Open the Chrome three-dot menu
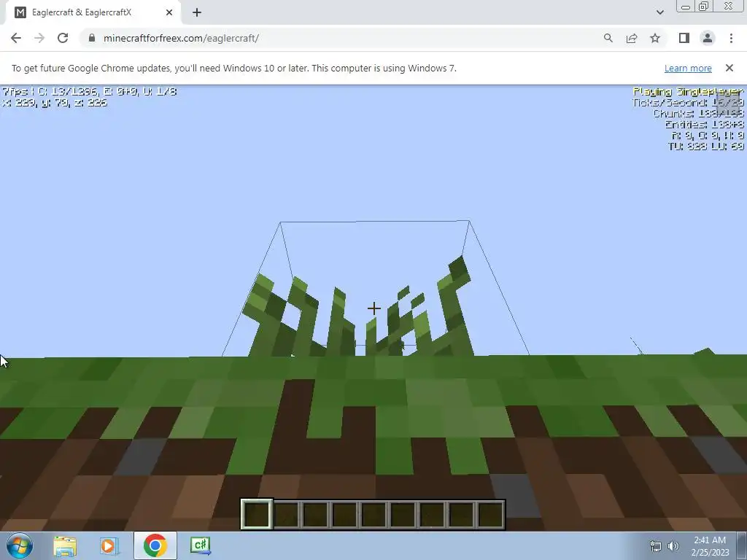The image size is (747, 560). pyautogui.click(x=731, y=38)
